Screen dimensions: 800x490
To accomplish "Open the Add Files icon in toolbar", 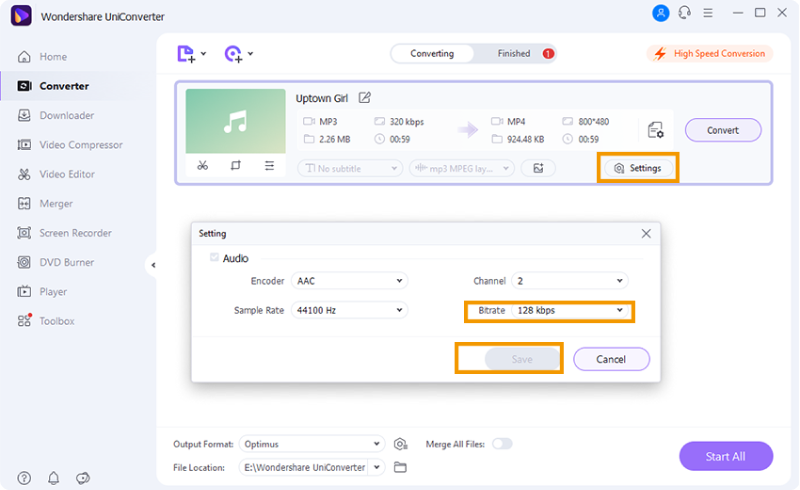I will [186, 54].
